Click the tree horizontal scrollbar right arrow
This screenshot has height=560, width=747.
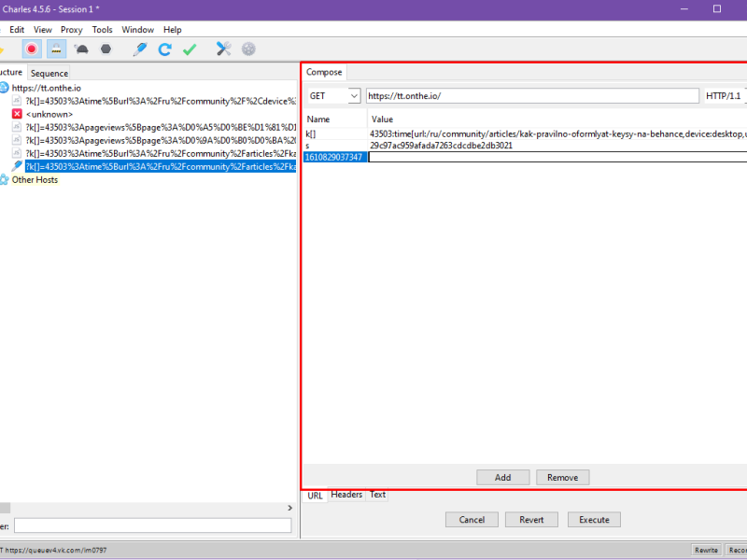click(289, 508)
